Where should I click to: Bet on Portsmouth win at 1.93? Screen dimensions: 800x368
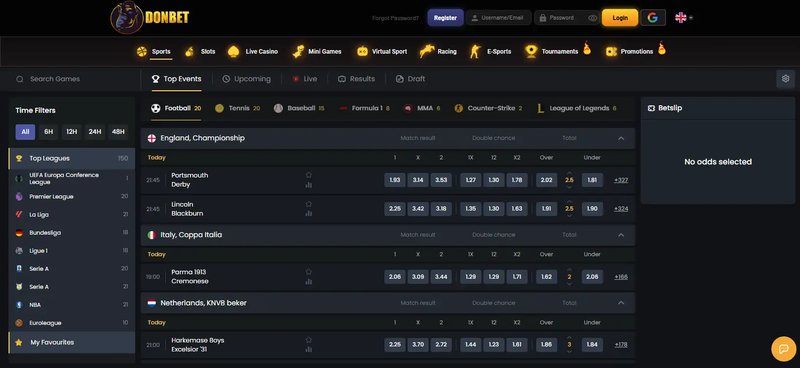coord(394,180)
